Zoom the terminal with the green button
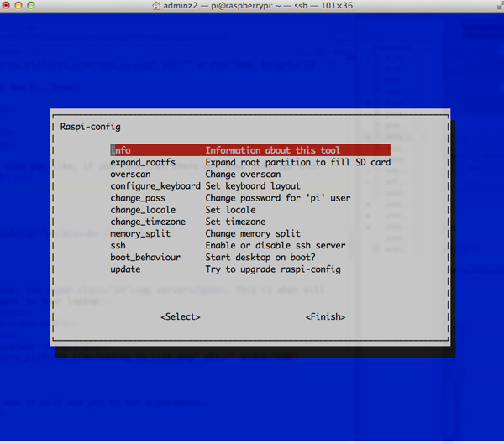This screenshot has height=444, width=504. pos(31,6)
